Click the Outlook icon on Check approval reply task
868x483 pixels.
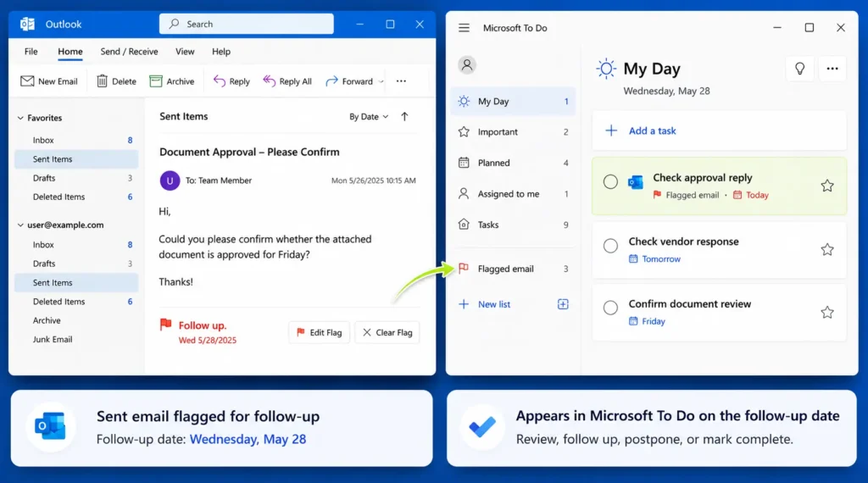click(x=636, y=182)
